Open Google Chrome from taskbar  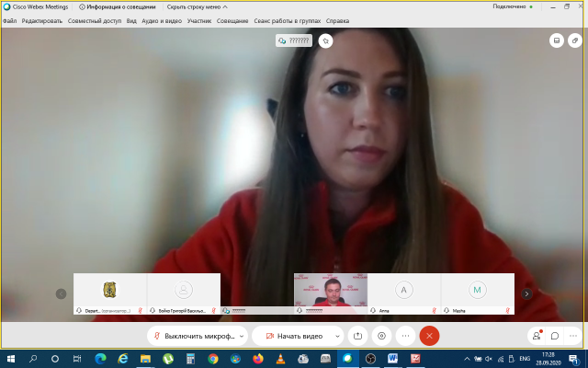[213, 359]
